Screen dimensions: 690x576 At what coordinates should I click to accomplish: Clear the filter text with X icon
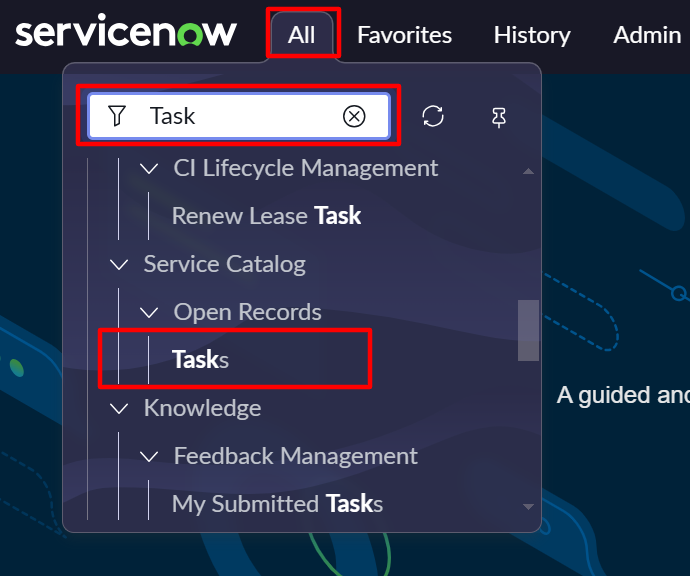(354, 116)
